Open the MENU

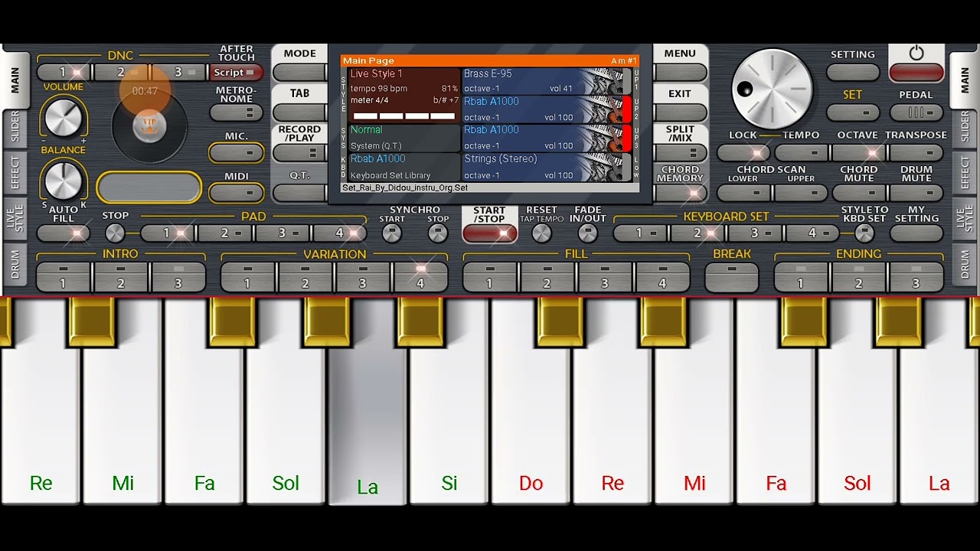[x=680, y=73]
